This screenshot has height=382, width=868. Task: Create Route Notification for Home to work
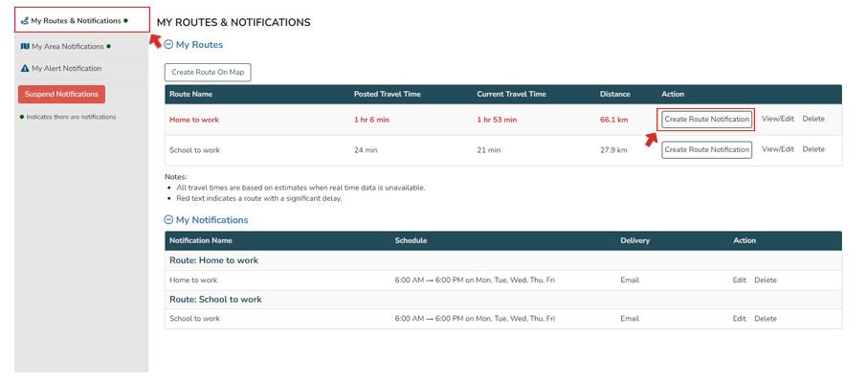(707, 119)
